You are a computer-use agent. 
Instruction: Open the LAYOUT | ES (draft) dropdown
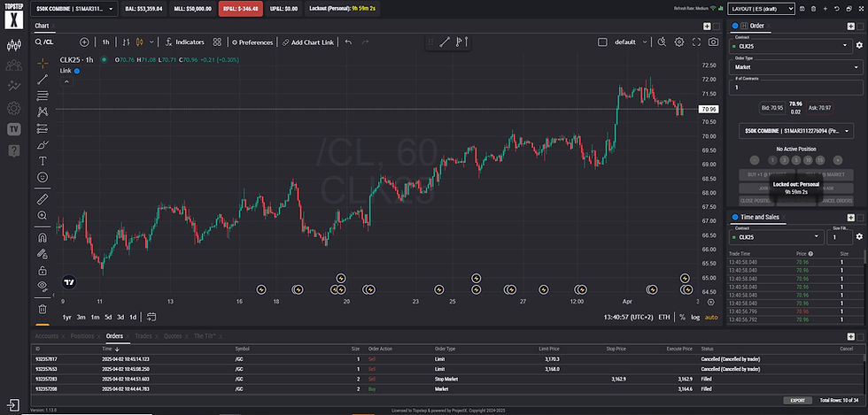[x=761, y=8]
